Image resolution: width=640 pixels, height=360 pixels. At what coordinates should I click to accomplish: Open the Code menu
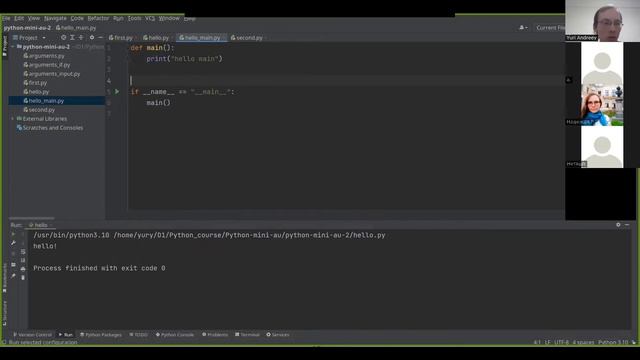[x=77, y=18]
